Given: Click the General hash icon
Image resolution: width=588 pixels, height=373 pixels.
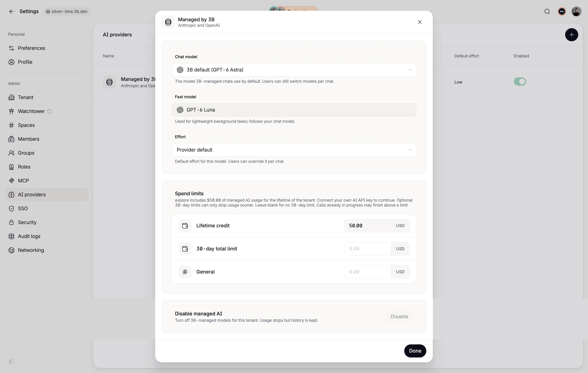Looking at the screenshot, I should (185, 272).
